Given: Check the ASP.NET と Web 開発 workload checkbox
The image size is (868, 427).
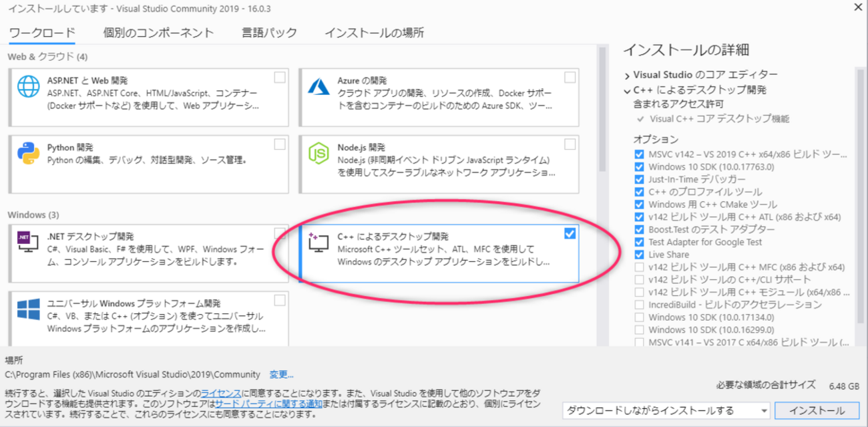Looking at the screenshot, I should pos(280,78).
